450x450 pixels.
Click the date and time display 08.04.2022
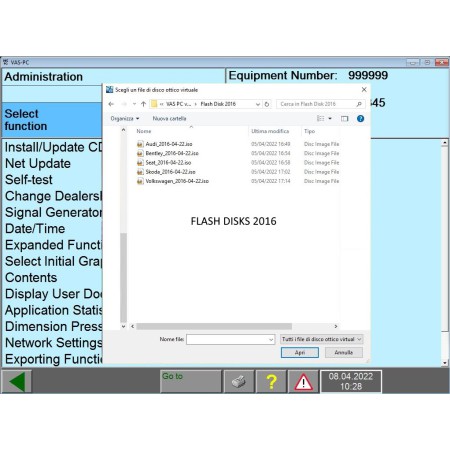click(351, 381)
